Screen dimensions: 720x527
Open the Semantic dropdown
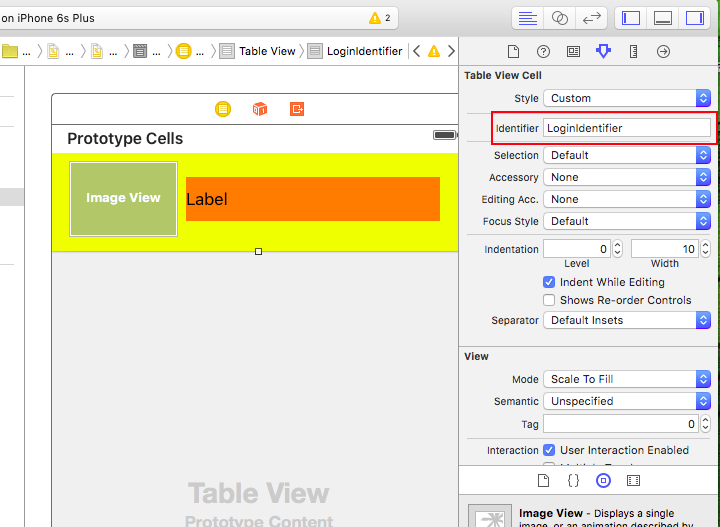click(x=627, y=401)
